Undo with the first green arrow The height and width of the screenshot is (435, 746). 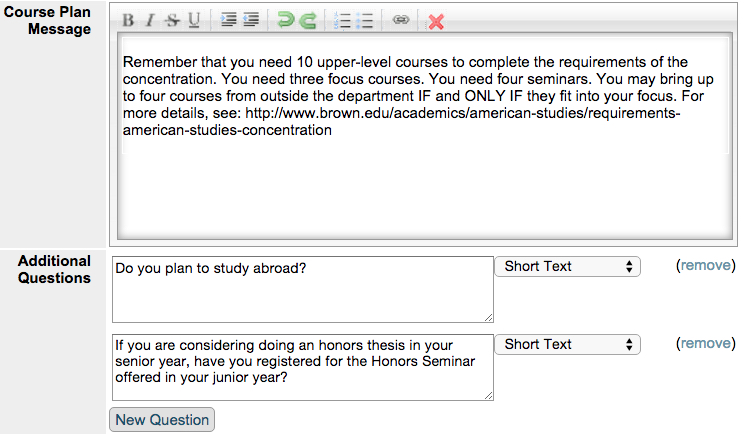coord(285,20)
